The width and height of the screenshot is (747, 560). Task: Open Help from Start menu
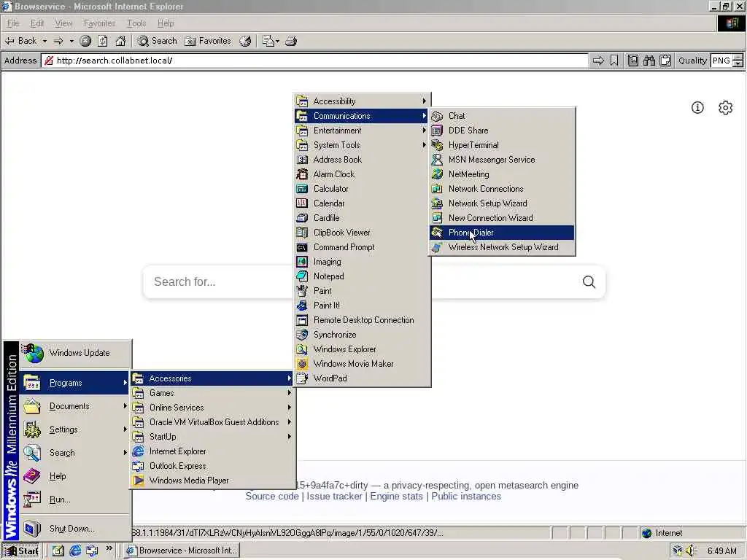75,476
